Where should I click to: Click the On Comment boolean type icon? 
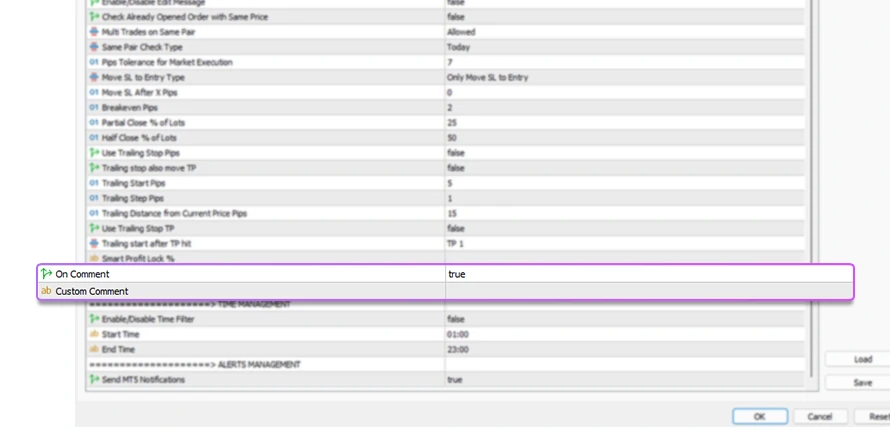pos(46,274)
